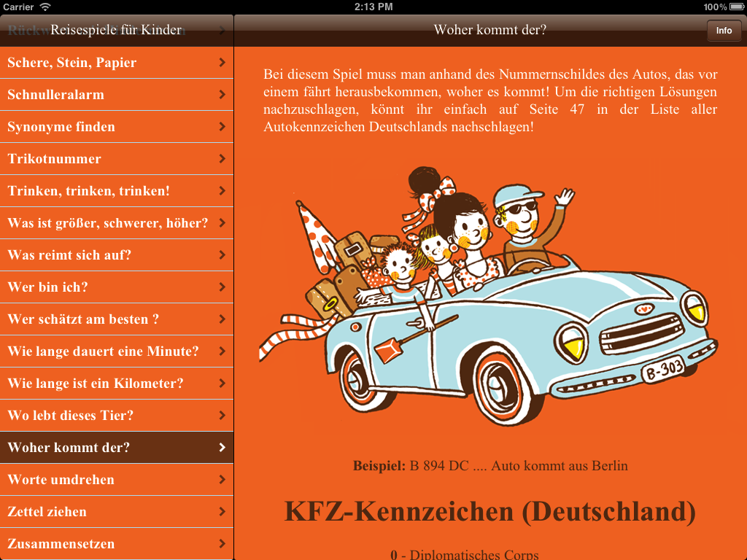Open the Worte umdrehen game
747x560 pixels.
[61, 480]
